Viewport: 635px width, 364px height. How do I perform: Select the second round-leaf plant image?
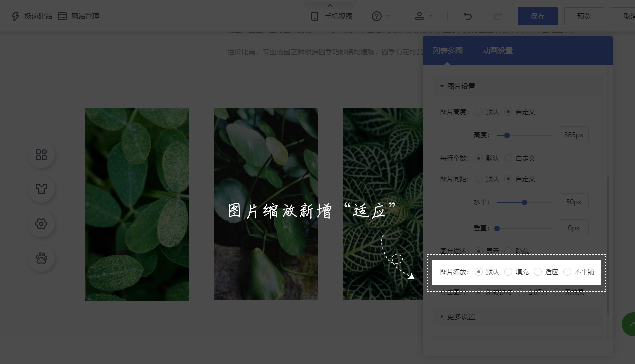tap(266, 204)
